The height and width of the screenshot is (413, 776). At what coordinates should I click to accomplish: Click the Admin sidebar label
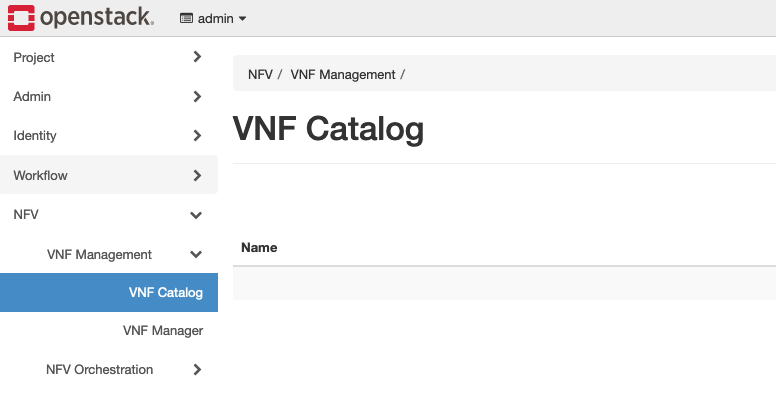[x=32, y=97]
